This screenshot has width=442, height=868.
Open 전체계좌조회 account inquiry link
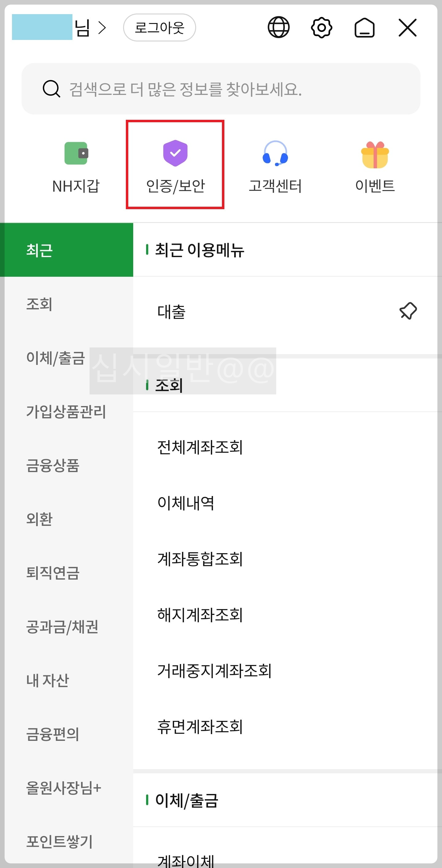(201, 447)
